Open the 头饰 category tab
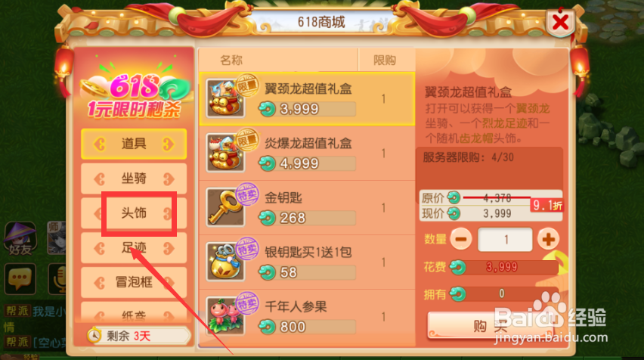Viewport: 644px width, 360px height. pos(134,213)
